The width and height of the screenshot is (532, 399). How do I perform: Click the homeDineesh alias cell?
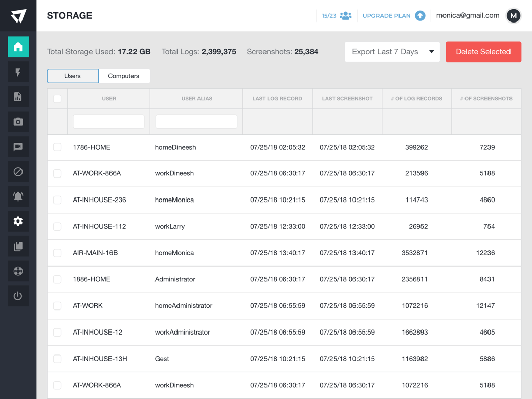pos(175,147)
